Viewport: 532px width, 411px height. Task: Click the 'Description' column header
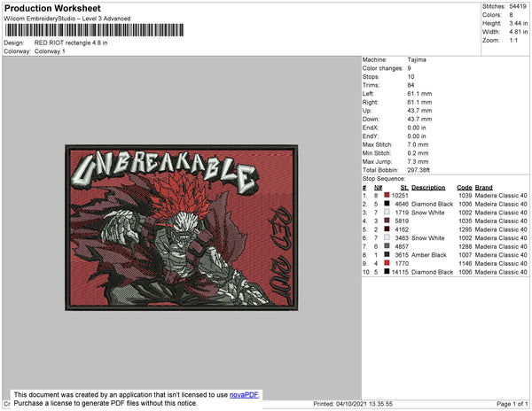pyautogui.click(x=428, y=188)
